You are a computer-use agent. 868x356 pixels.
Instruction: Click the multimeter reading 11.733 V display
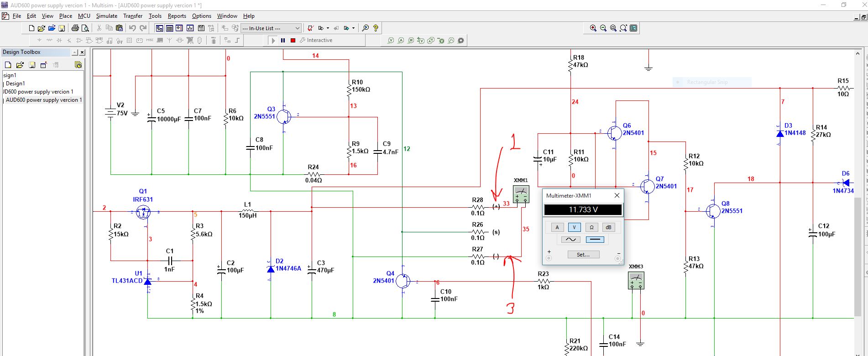pyautogui.click(x=583, y=210)
